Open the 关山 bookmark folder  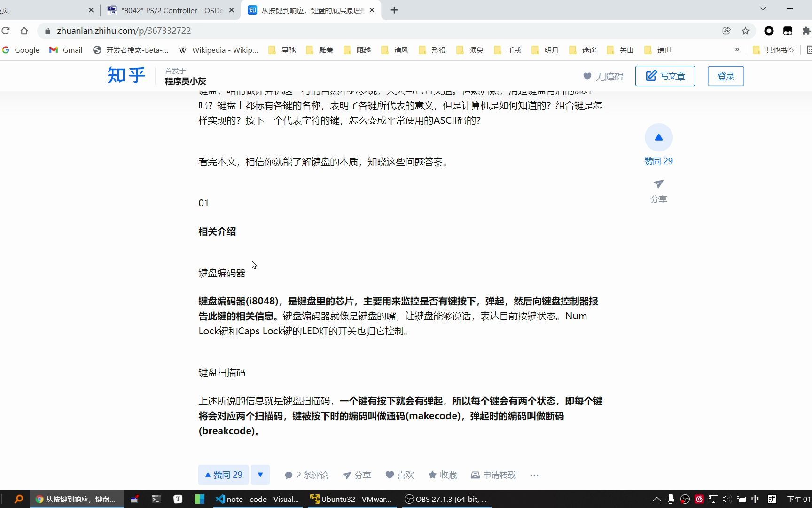pyautogui.click(x=620, y=50)
